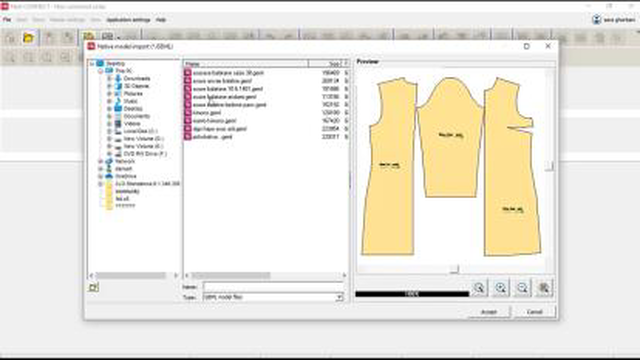Open the Type file filter dropdown
This screenshot has height=360, width=640.
pos(339,298)
